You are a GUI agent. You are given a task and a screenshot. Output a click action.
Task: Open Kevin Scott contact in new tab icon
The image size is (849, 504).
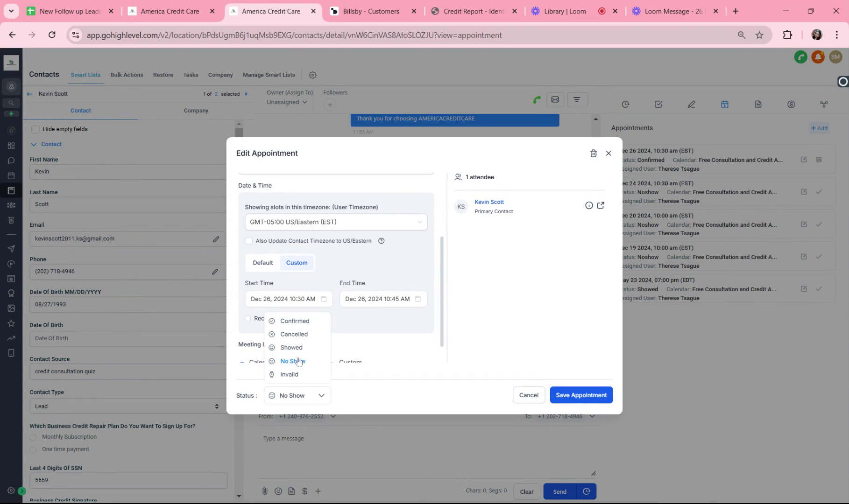(x=601, y=205)
